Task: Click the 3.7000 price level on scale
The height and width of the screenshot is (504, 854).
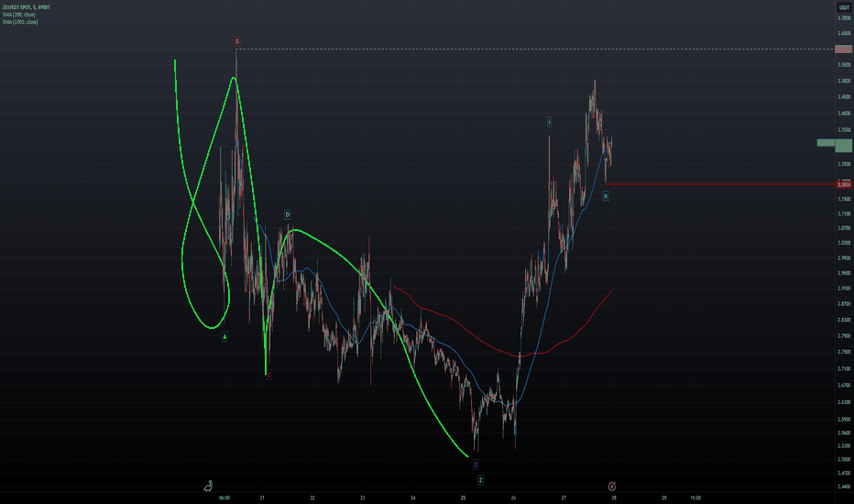Action: coord(844,18)
